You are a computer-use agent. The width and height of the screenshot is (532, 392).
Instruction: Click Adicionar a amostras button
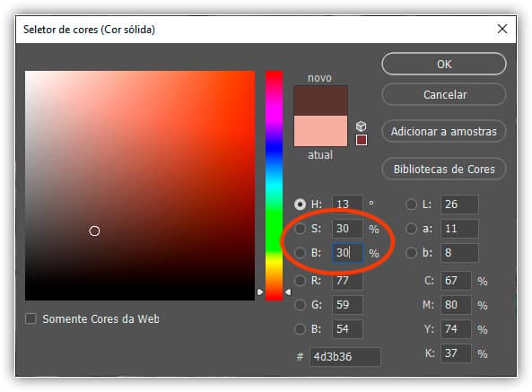(x=444, y=131)
